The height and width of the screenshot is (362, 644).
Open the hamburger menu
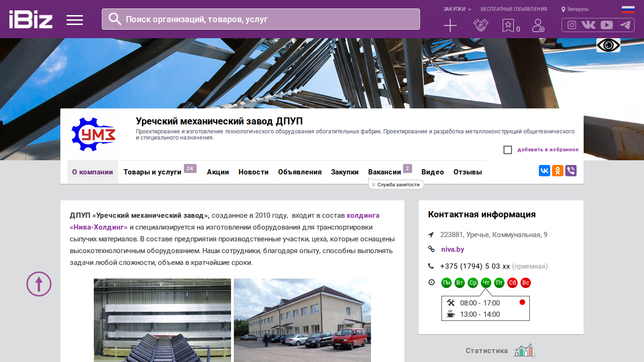(74, 20)
